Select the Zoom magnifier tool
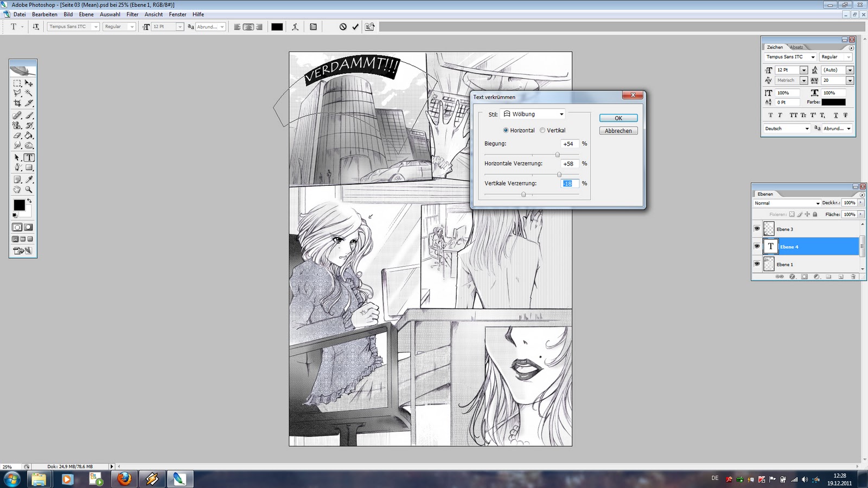Viewport: 868px width, 488px height. tap(29, 190)
